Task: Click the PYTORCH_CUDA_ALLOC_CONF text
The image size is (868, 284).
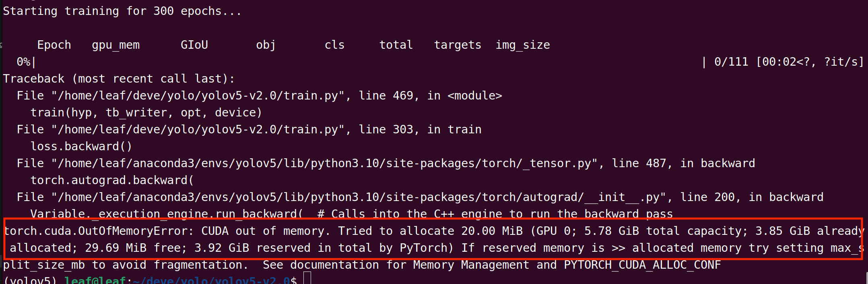Action: tap(642, 265)
